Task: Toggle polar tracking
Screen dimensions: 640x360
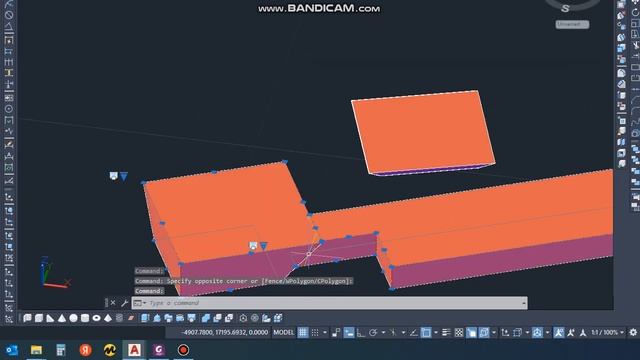Action: [x=373, y=333]
